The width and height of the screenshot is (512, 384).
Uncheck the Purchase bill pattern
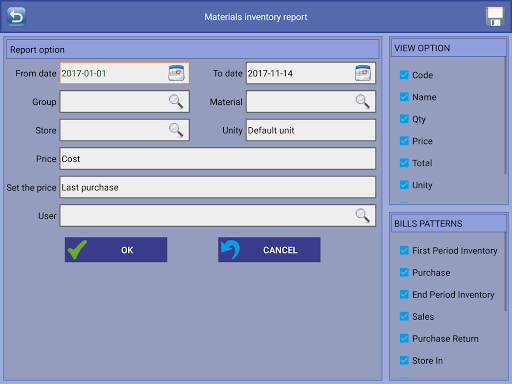(404, 272)
